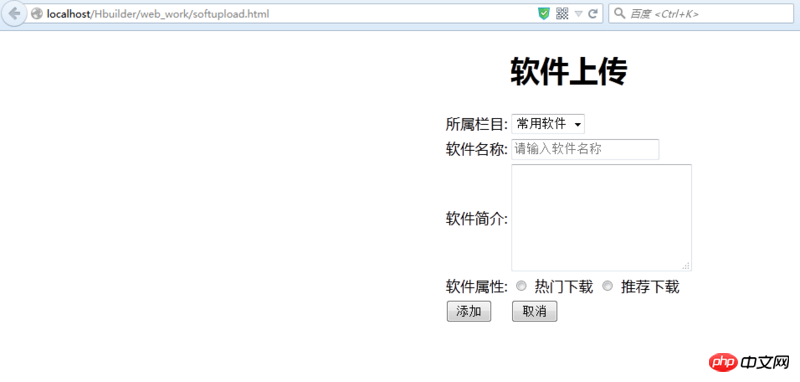Open the green shield security icon
This screenshot has height=382, width=800.
(544, 14)
